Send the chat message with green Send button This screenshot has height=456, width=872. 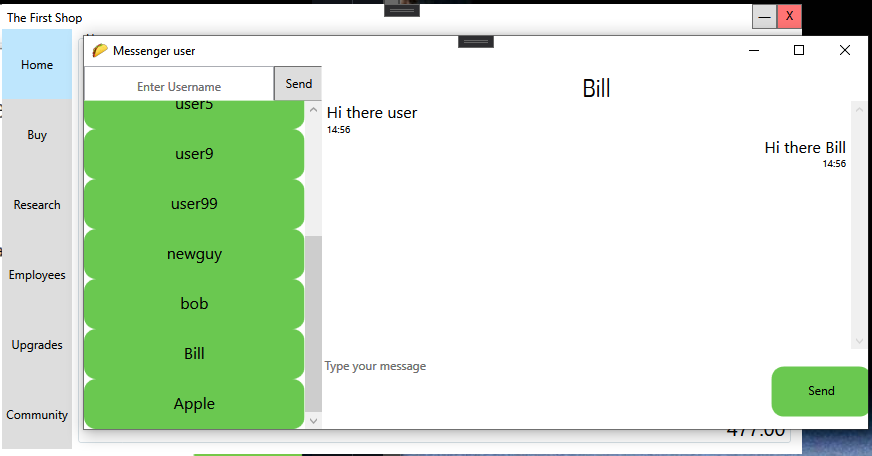(x=820, y=391)
